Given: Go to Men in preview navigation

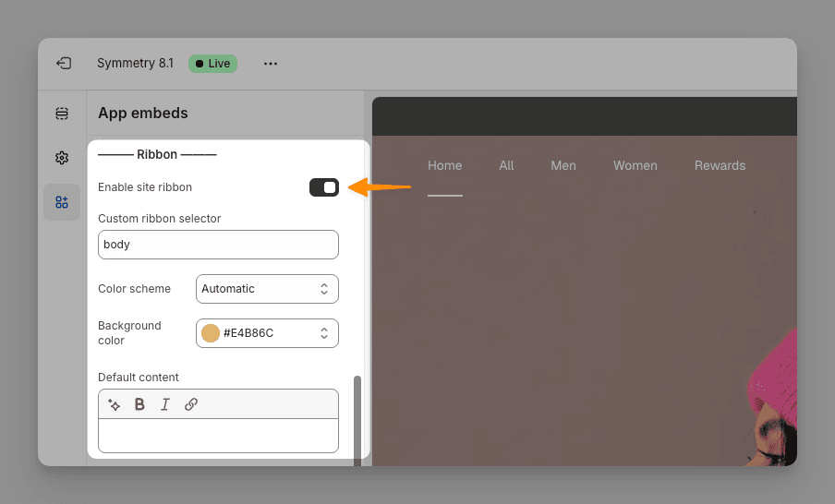Looking at the screenshot, I should (x=563, y=166).
